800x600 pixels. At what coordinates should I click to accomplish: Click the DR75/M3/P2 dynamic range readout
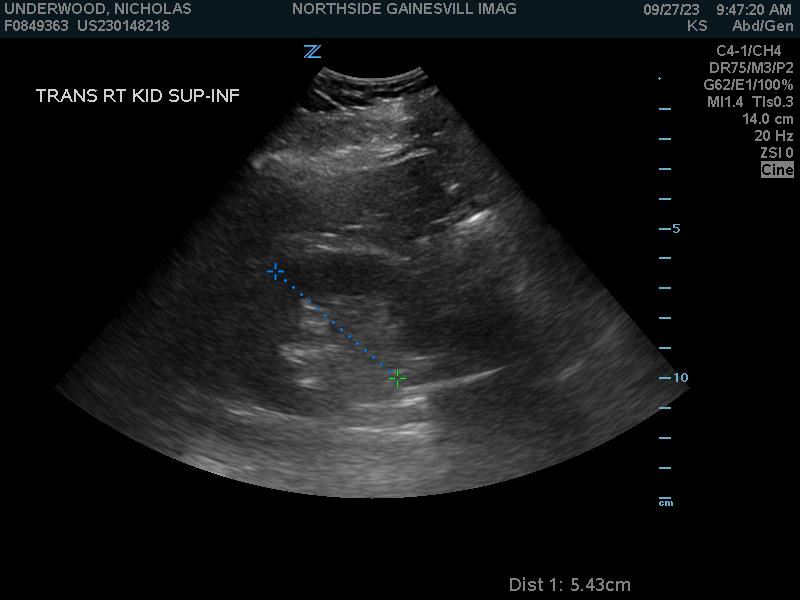tap(751, 68)
